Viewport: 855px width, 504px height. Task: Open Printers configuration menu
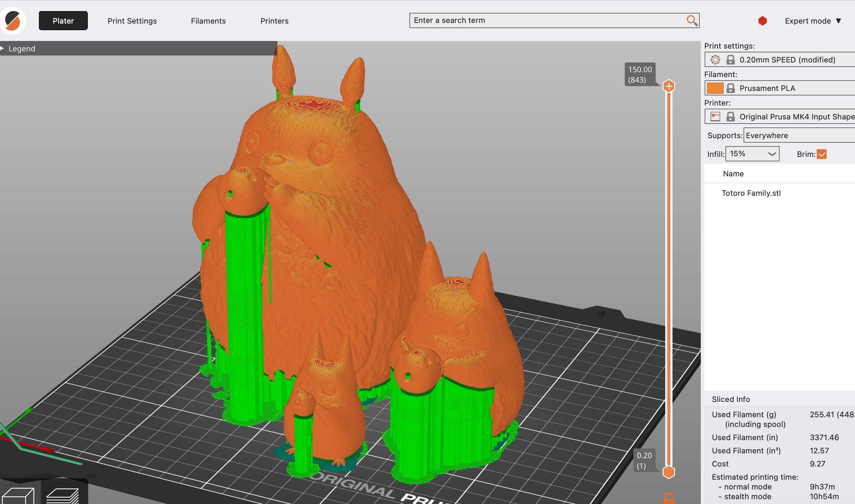274,20
